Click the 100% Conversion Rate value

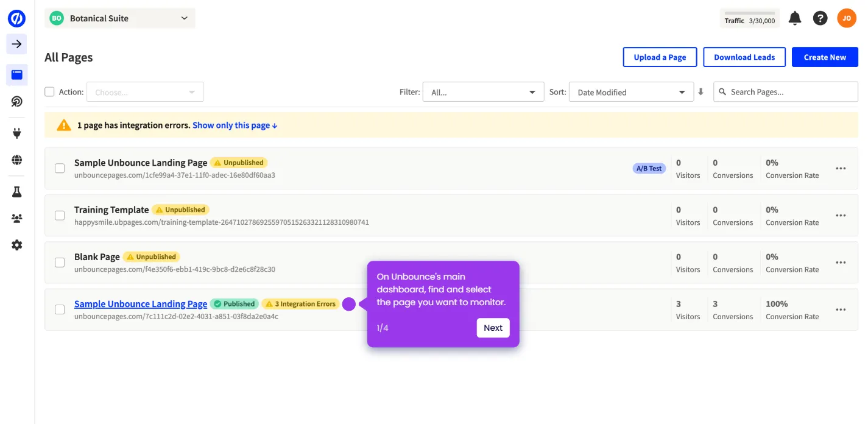point(777,304)
